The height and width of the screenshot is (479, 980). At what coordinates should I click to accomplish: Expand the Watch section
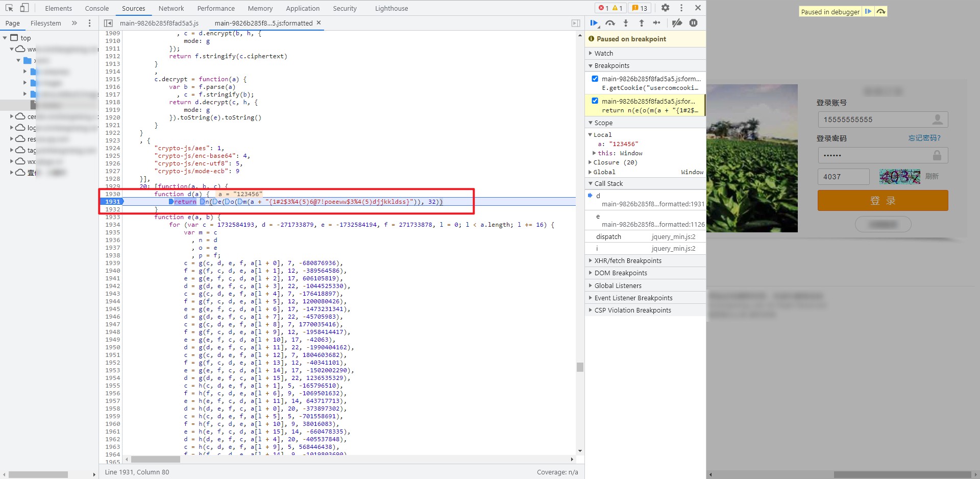click(x=604, y=53)
